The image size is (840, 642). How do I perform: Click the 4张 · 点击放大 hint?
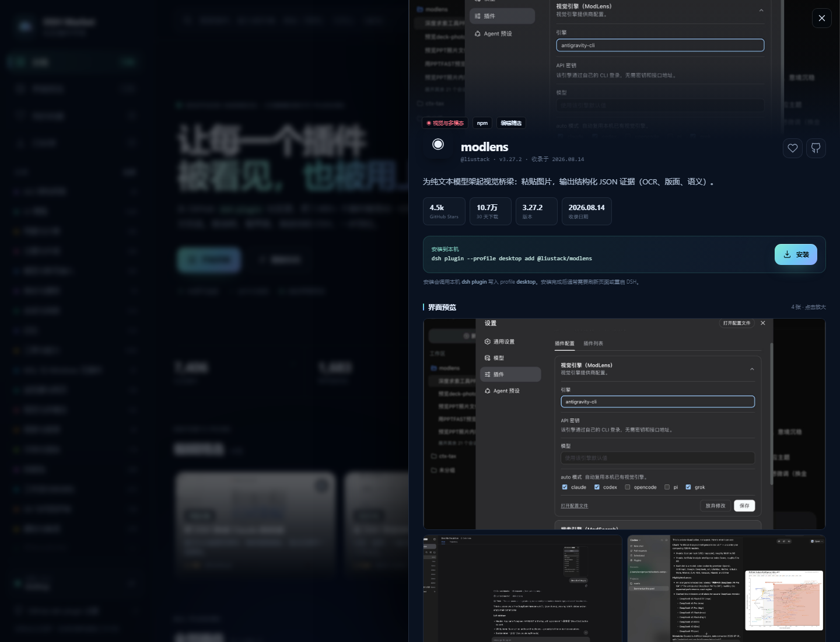click(x=808, y=307)
